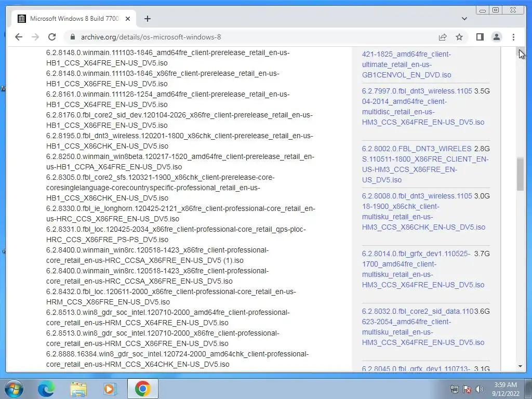Click the 6.2.8330.0.fbl_ie_longhorn text line
The width and height of the screenshot is (532, 399).
180,214
